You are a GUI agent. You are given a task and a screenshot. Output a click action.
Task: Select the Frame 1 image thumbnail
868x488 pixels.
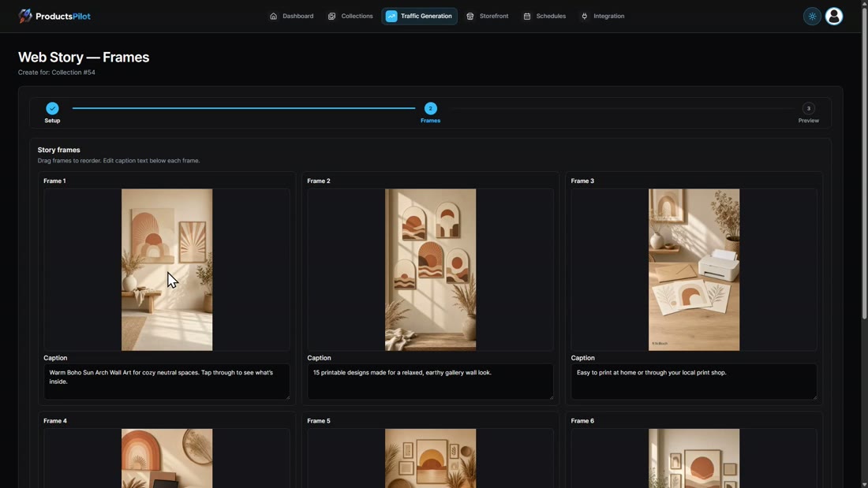(x=166, y=270)
